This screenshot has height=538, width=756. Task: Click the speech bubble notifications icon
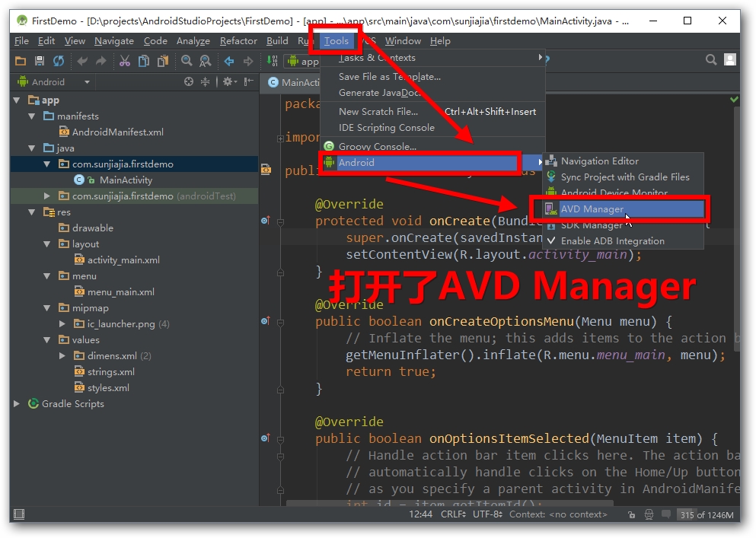click(666, 514)
